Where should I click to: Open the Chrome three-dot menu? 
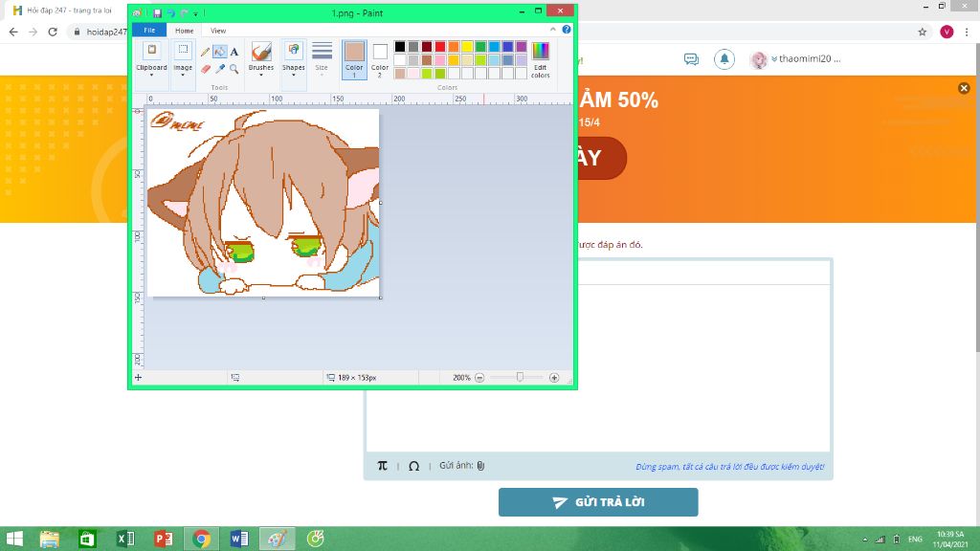click(967, 32)
